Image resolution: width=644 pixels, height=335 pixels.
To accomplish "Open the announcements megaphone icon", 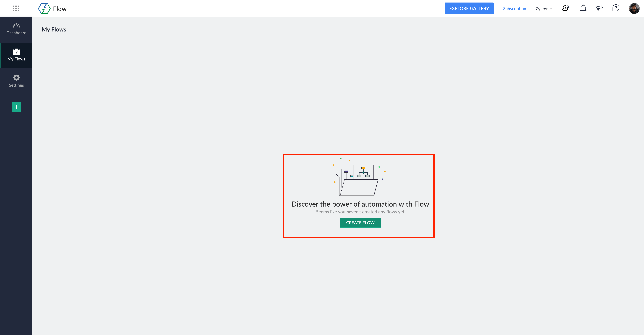I will (x=599, y=8).
